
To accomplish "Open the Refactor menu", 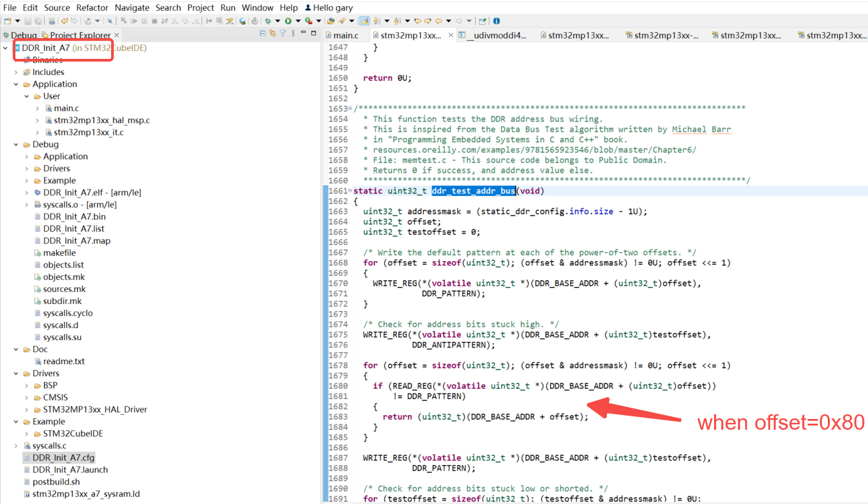I will (92, 7).
